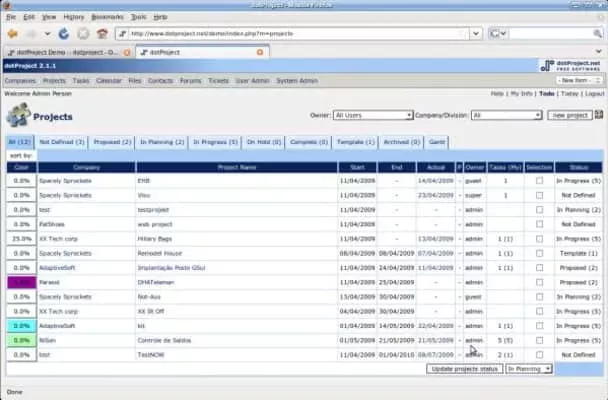608x400 pixels.
Task: Click the Stop loading icon
Action: (x=82, y=33)
